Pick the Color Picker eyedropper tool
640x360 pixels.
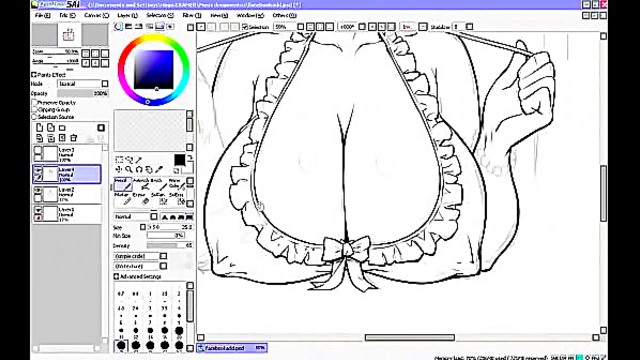[159, 169]
